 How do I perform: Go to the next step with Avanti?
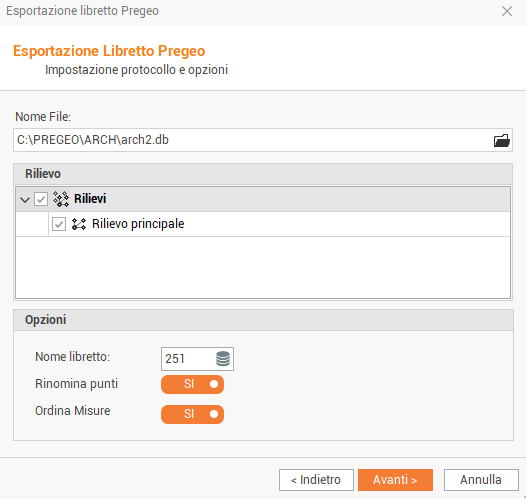(x=395, y=480)
